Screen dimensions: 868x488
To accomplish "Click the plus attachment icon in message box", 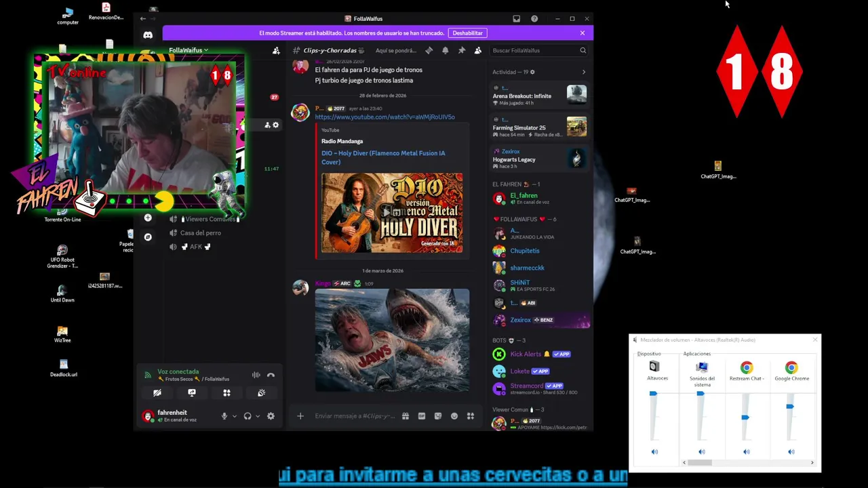I will point(300,416).
